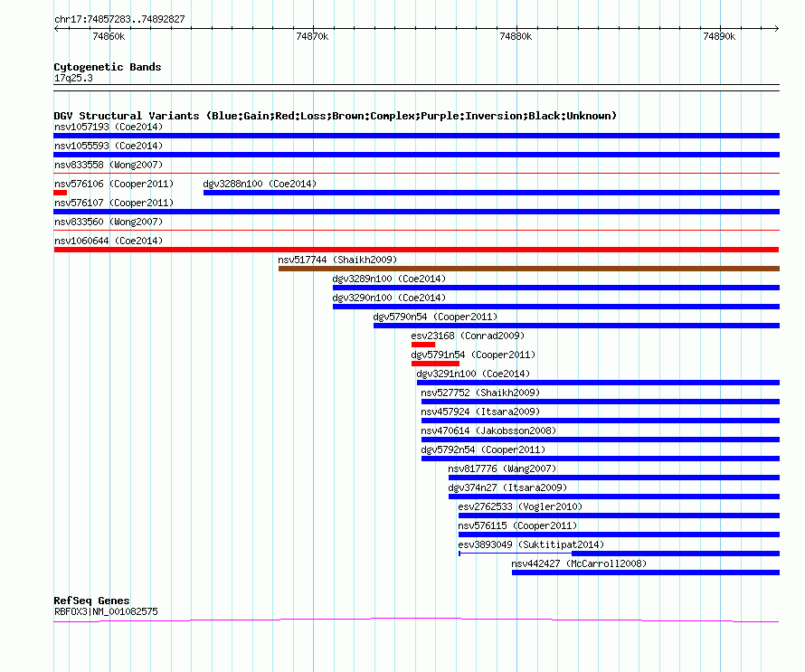The height and width of the screenshot is (672, 805).
Task: Click the dgv3290n100 (Coe2014) label
Action: pos(389,298)
